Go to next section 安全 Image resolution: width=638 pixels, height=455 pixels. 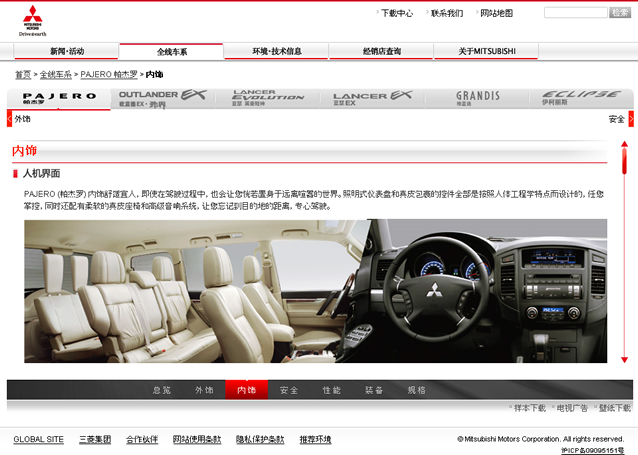[x=616, y=119]
